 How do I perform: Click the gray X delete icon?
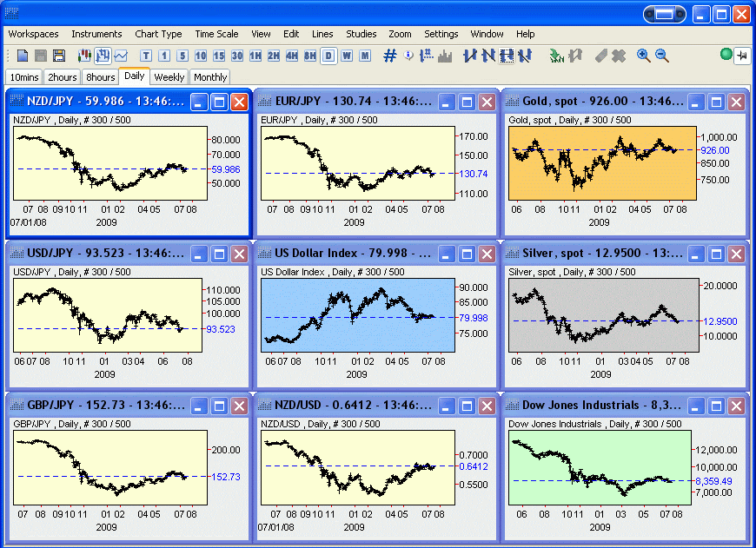619,56
